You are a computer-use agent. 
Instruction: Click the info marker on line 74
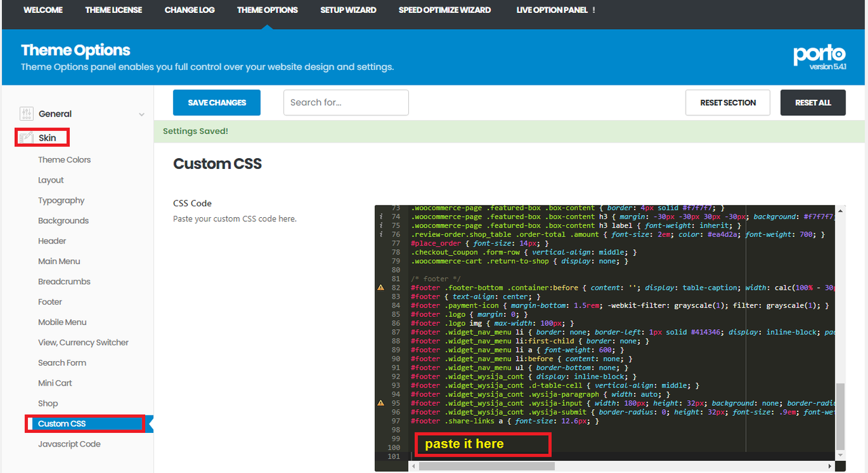381,217
